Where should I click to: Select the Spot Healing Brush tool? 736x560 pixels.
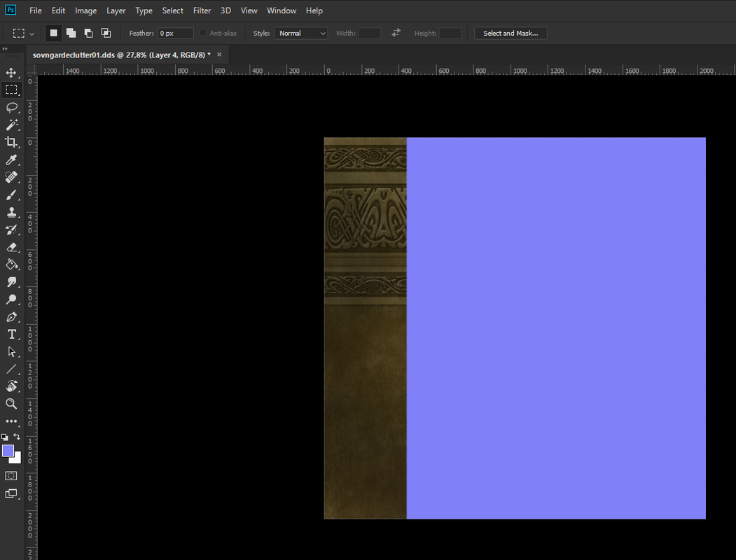tap(11, 177)
